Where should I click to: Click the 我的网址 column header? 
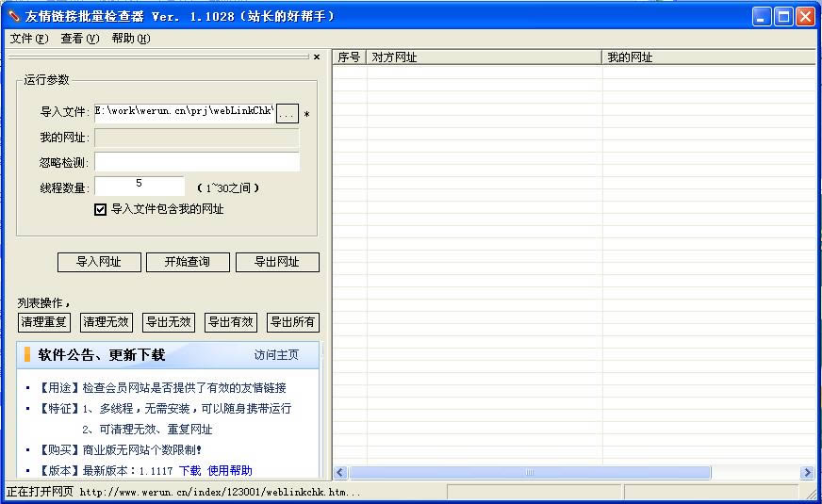(x=709, y=57)
